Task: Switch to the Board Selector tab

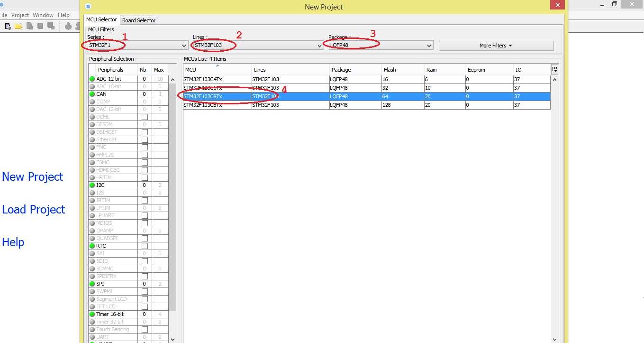Action: (138, 20)
